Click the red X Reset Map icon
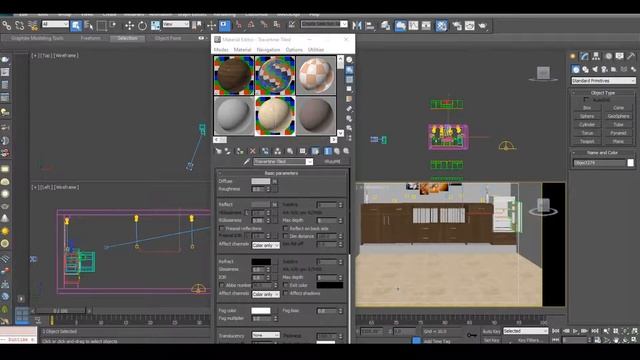This screenshot has width=640, height=360. tap(253, 151)
